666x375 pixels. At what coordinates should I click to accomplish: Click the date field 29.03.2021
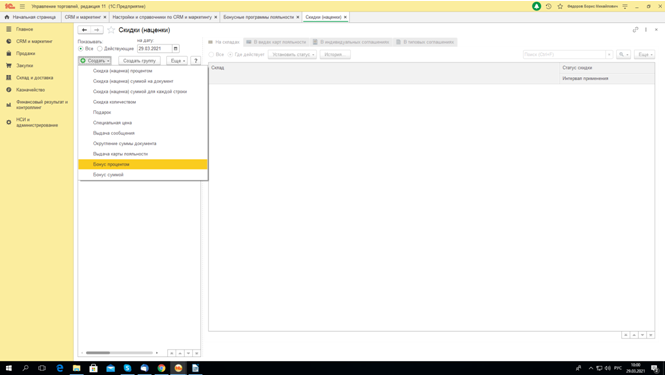155,48
